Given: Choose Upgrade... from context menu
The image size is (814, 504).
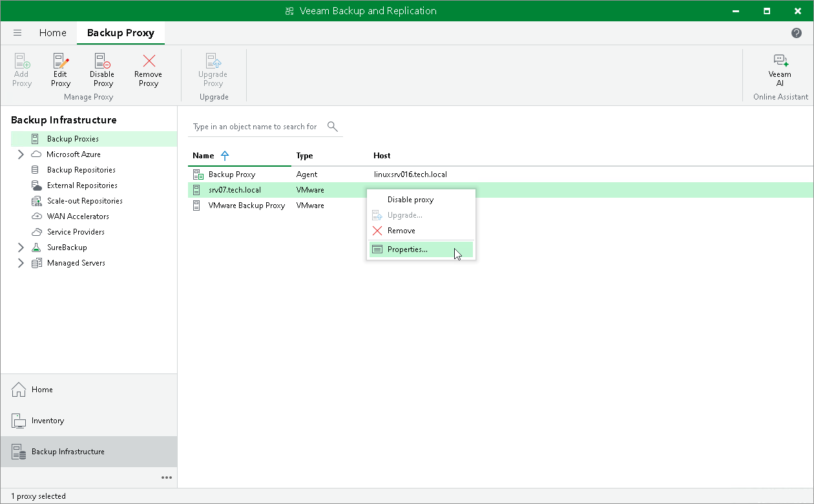Looking at the screenshot, I should (x=421, y=215).
